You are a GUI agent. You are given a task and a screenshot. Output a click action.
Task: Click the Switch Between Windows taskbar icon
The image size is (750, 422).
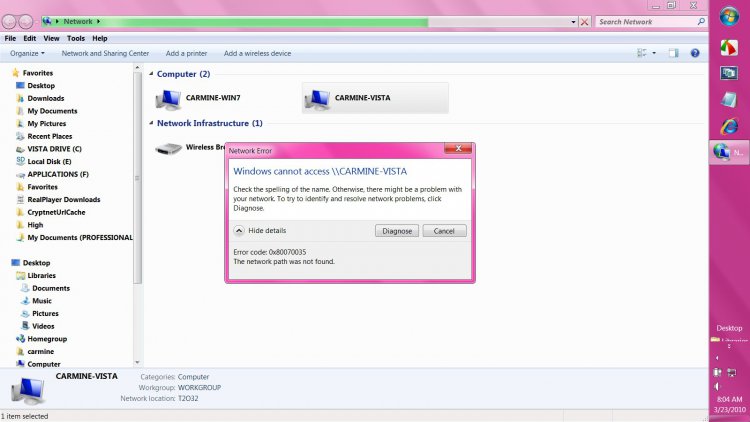(x=729, y=73)
